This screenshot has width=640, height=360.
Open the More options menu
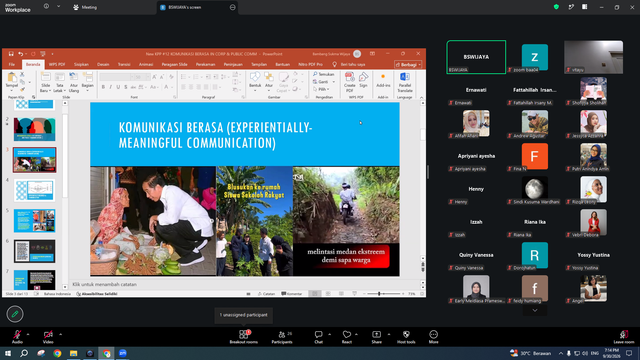(433, 337)
